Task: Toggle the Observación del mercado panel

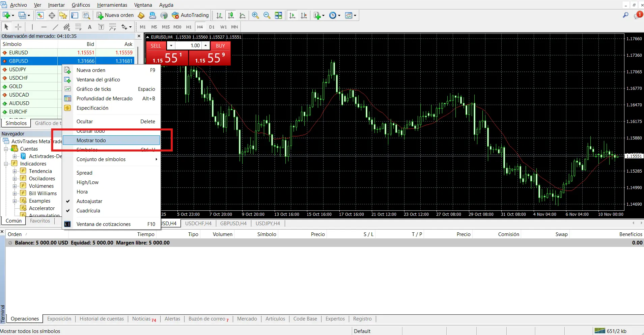Action: coord(40,15)
